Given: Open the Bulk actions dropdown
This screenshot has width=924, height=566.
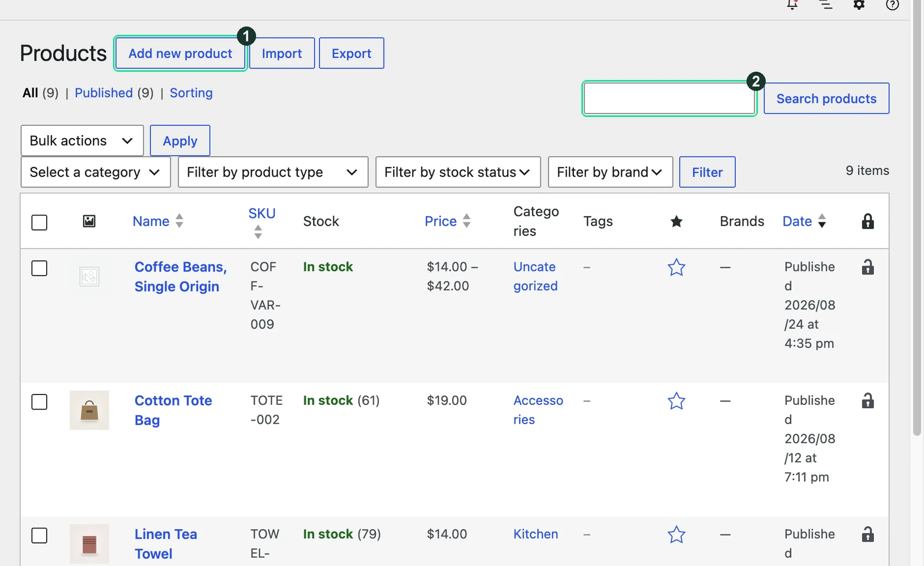Looking at the screenshot, I should tap(82, 140).
